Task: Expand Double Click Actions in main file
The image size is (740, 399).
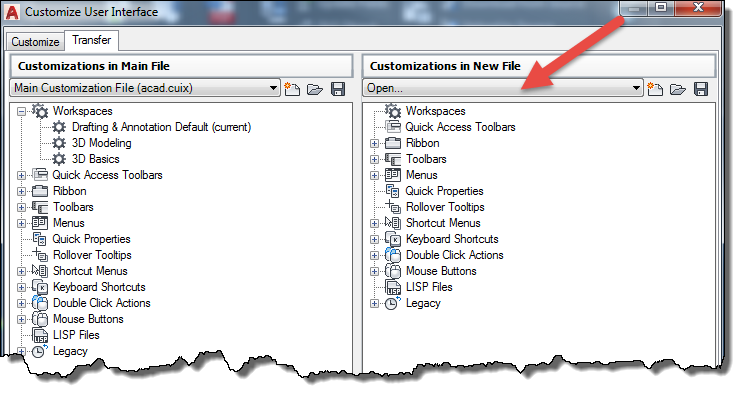Action: (x=21, y=304)
